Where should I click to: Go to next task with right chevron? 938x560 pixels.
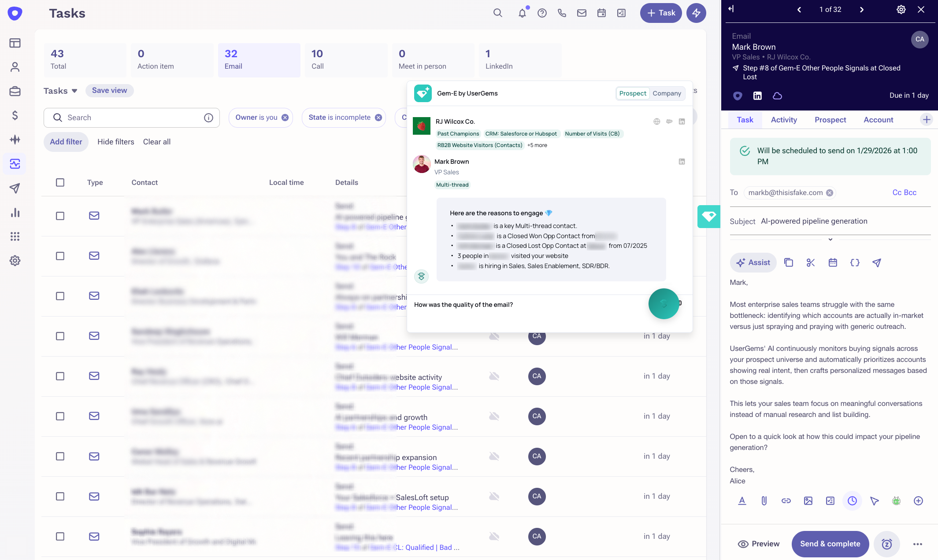tap(862, 10)
